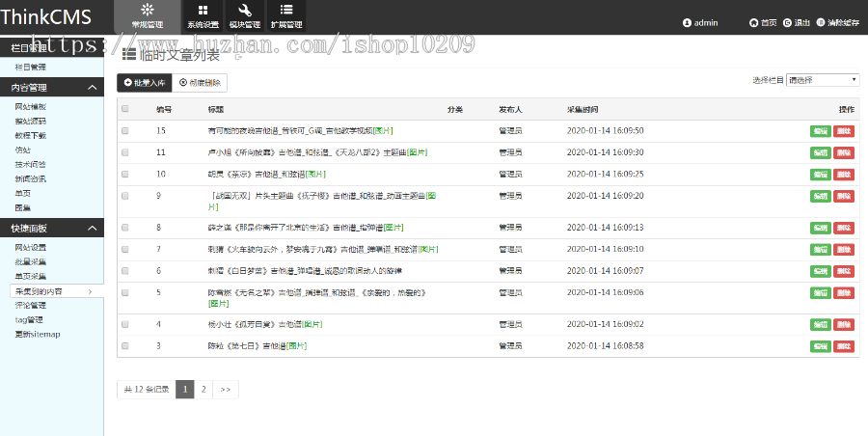Open 网站设置 in sidebar
The height and width of the screenshot is (436, 868).
31,248
